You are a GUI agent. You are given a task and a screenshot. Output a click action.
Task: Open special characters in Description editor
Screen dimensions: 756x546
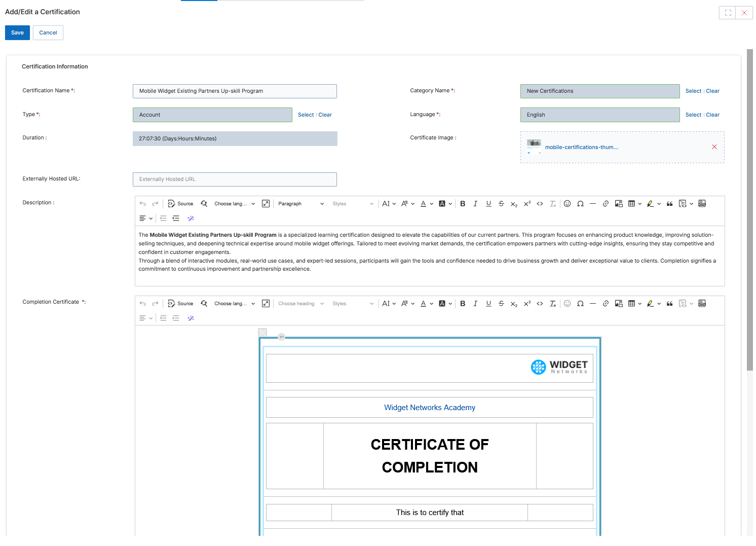click(580, 204)
